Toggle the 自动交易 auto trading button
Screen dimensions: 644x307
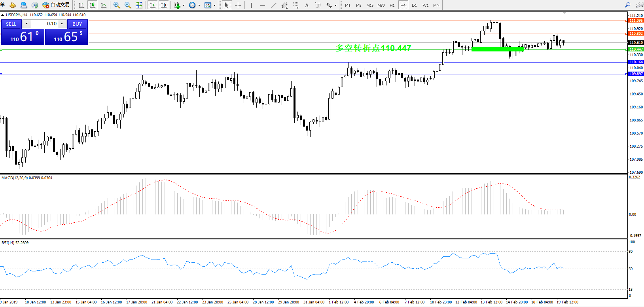[x=56, y=5]
